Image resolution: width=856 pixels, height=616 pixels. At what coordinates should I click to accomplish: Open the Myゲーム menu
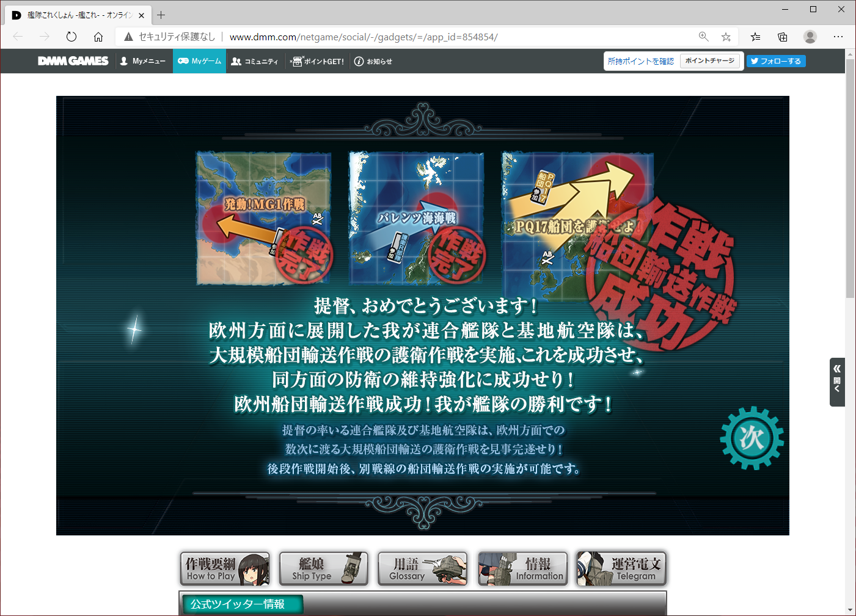(200, 61)
